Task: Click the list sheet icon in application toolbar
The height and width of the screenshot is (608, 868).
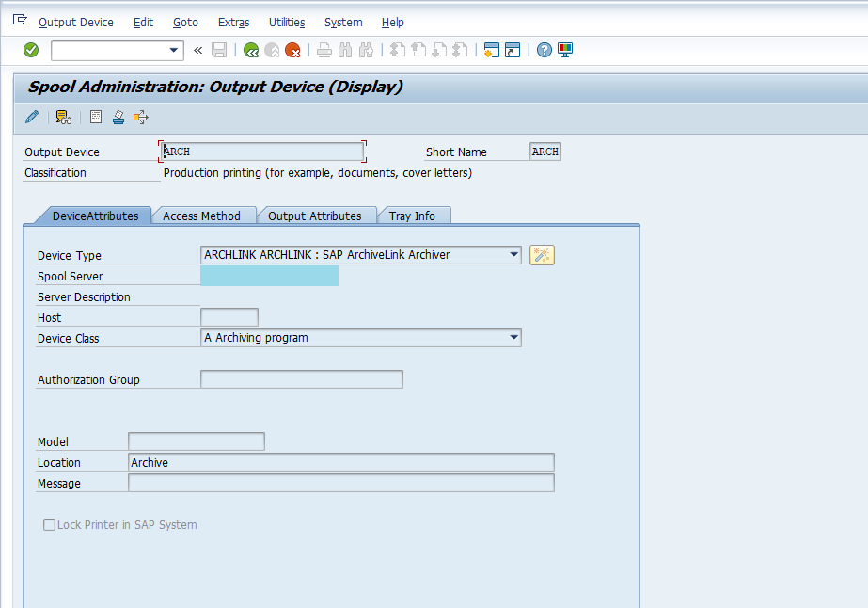Action: (x=96, y=117)
